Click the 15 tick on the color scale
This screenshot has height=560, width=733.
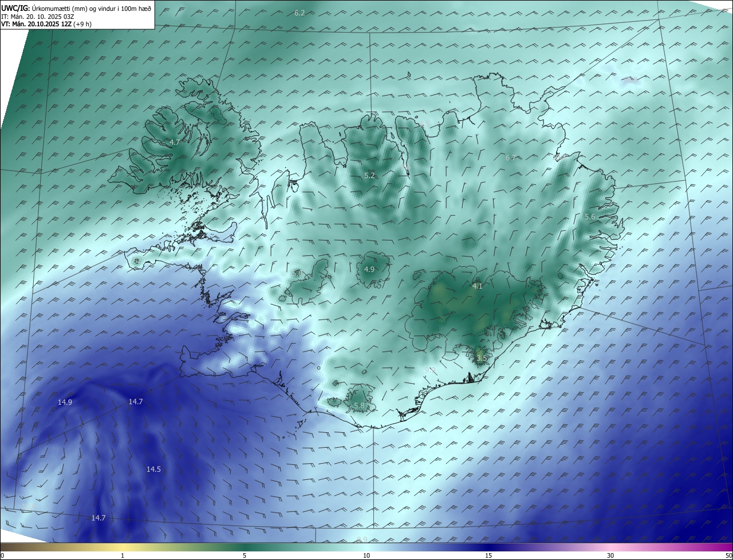coord(488,555)
